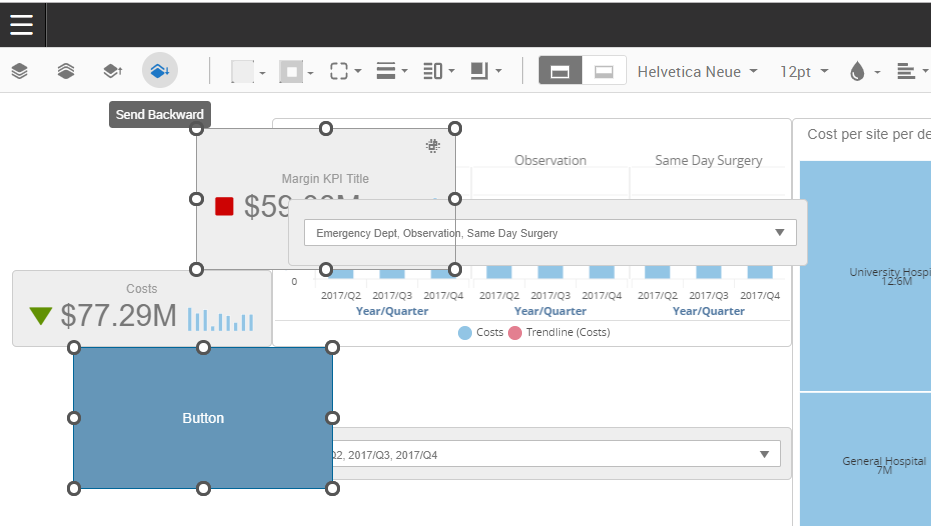This screenshot has width=931, height=526.
Task: Open the 12pt font size dropdown
Action: tap(804, 72)
